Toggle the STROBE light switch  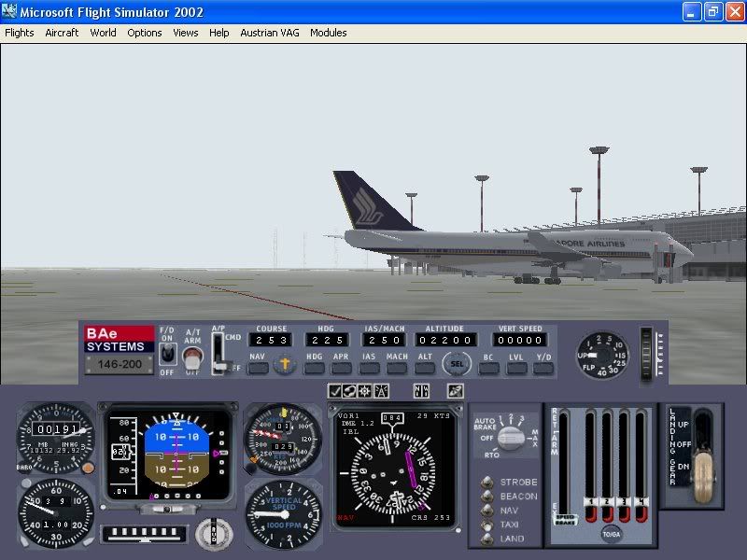[488, 481]
